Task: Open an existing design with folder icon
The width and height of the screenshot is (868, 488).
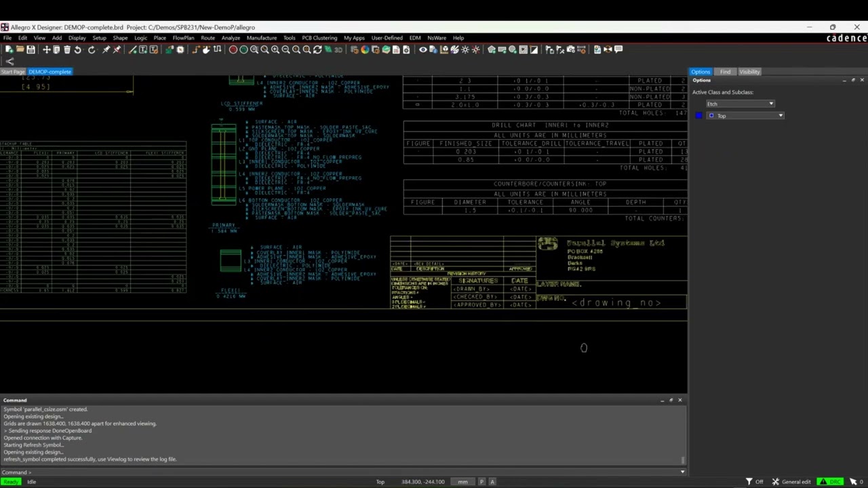Action: (20, 49)
